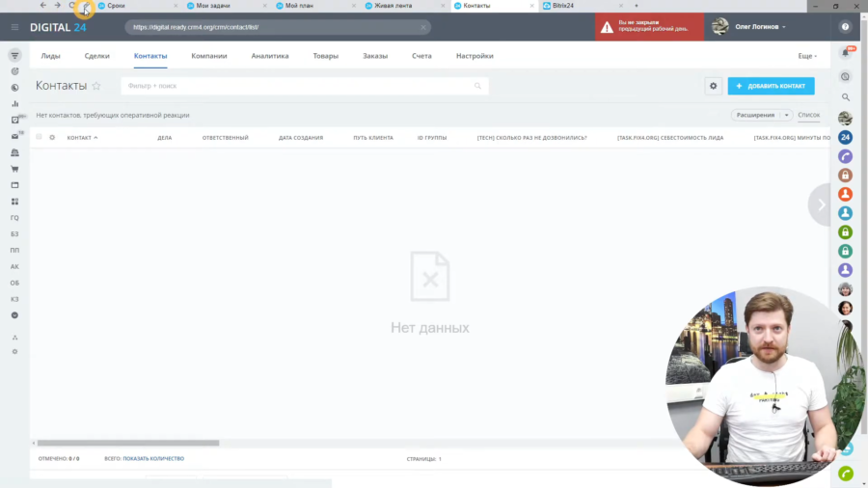868x488 pixels.
Task: Open the orange person chat icon
Action: pyautogui.click(x=845, y=194)
